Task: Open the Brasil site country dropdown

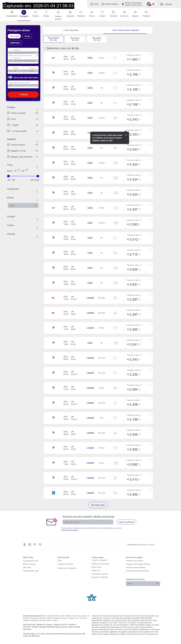Action: [143, 583]
